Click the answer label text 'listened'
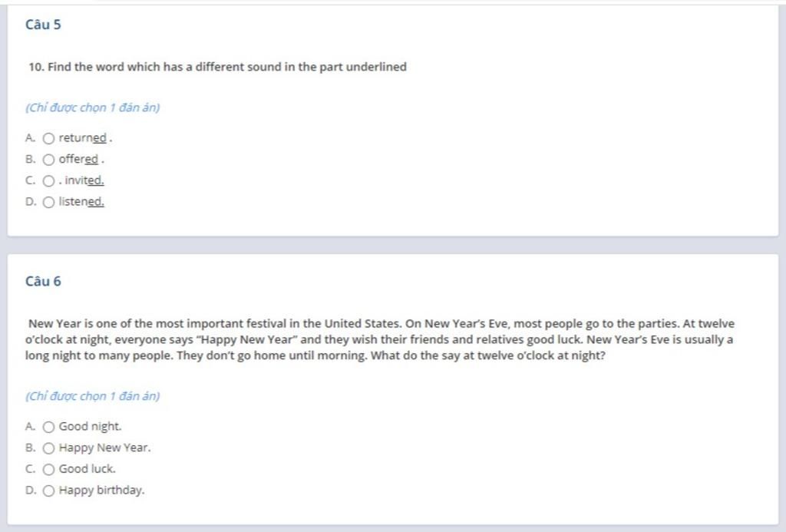 (81, 202)
